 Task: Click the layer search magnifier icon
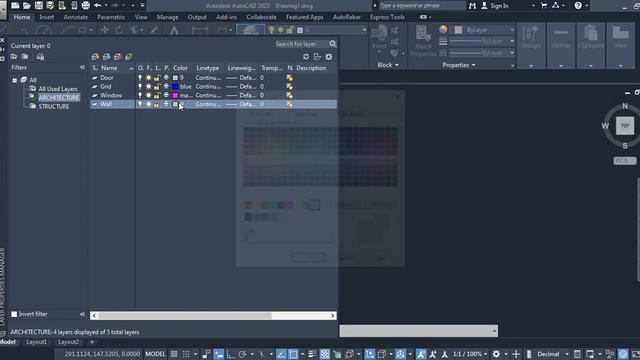[333, 44]
